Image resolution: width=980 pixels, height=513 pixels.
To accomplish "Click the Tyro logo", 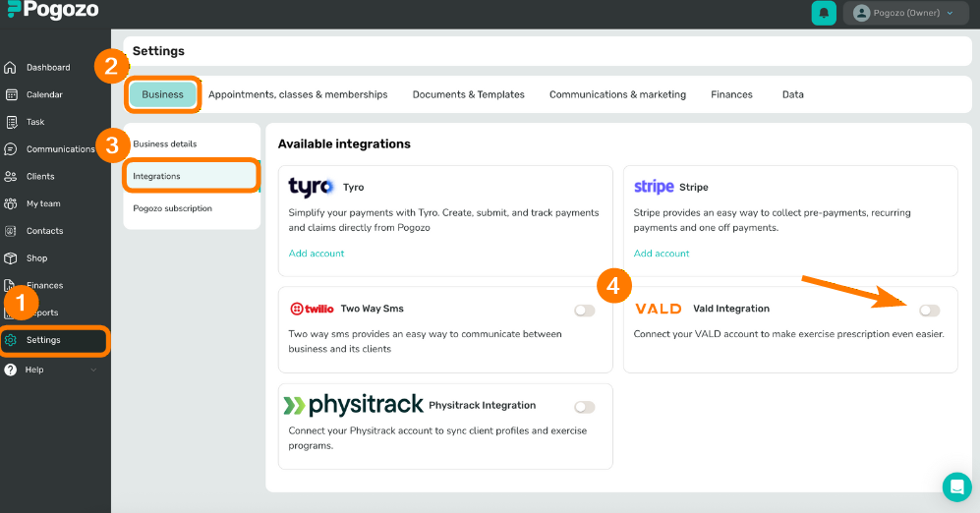I will click(x=311, y=187).
